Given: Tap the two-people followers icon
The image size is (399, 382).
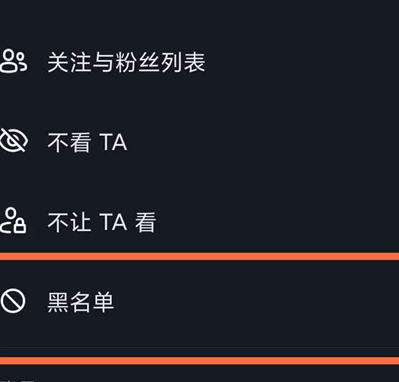Looking at the screenshot, I should point(13,61).
